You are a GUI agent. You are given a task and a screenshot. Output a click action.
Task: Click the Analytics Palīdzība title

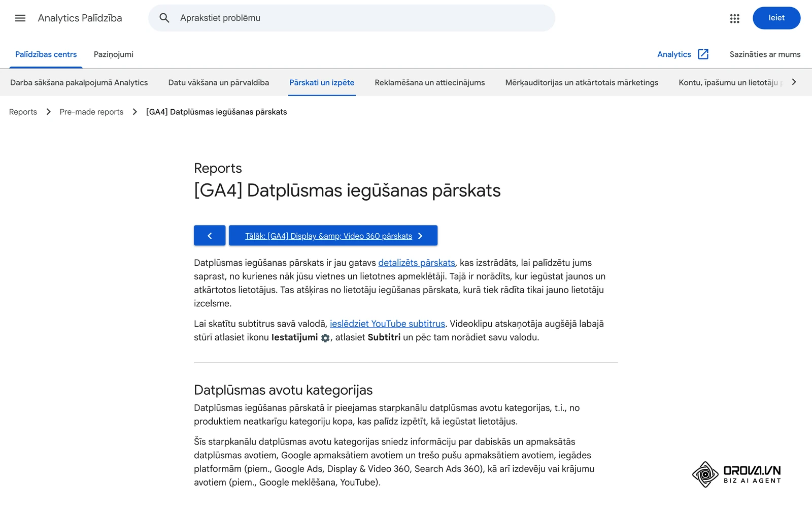(80, 18)
